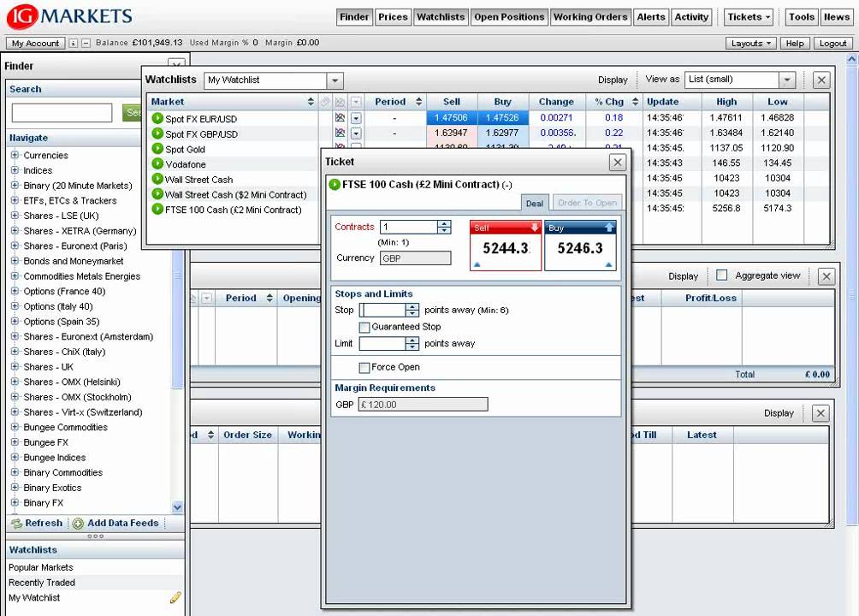The image size is (859, 616).
Task: Click the Contracts quantity stepper arrows
Action: 444,227
